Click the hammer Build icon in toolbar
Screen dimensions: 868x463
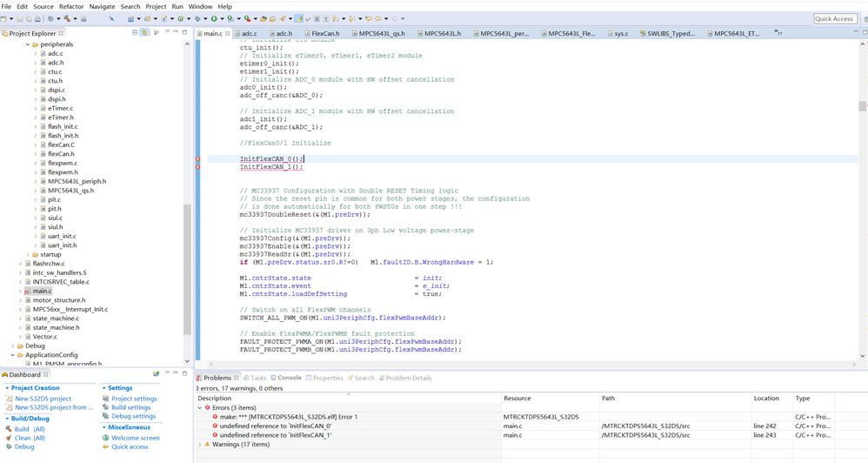point(66,19)
